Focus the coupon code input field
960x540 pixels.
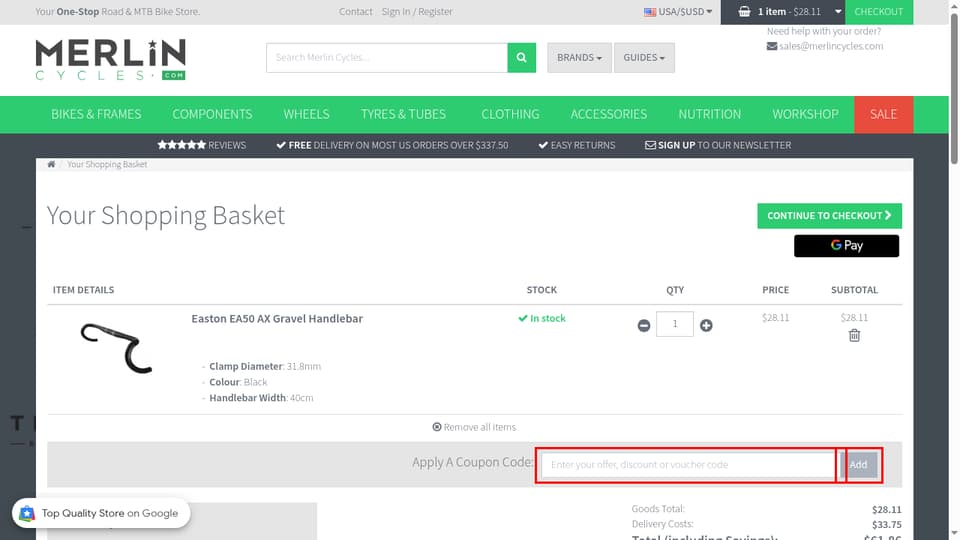[x=688, y=465]
